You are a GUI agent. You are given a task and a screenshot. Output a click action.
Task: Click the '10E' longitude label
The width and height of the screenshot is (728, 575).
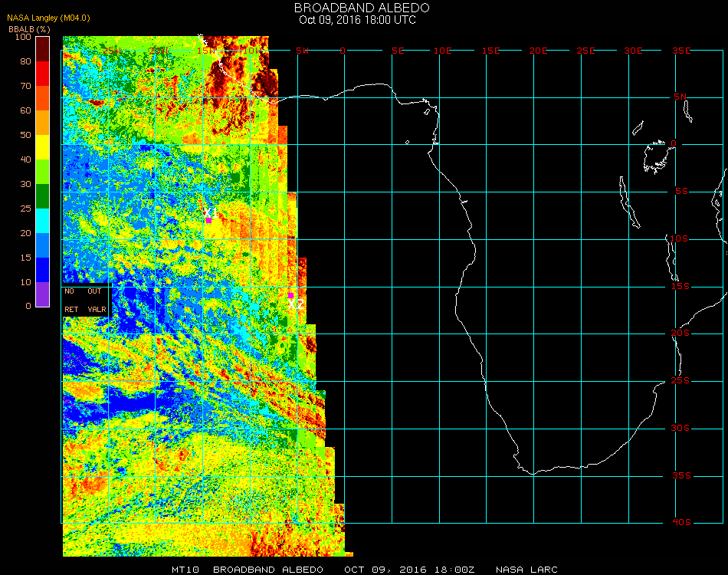point(442,51)
